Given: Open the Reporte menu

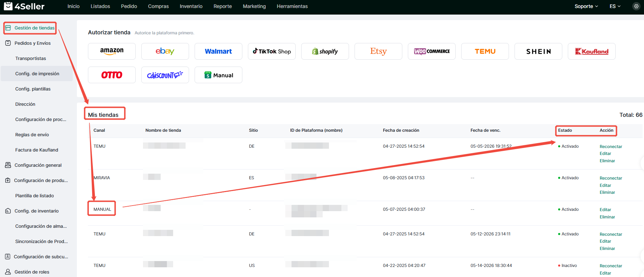Looking at the screenshot, I should [x=223, y=6].
